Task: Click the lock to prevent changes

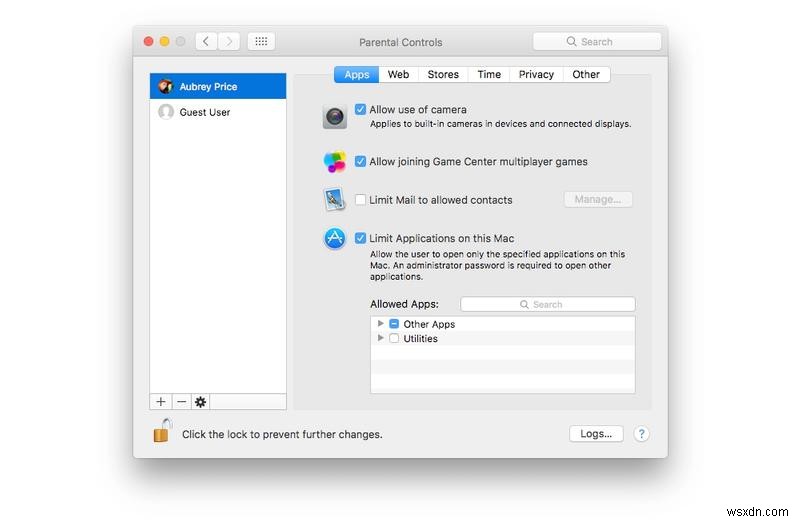Action: pyautogui.click(x=162, y=431)
